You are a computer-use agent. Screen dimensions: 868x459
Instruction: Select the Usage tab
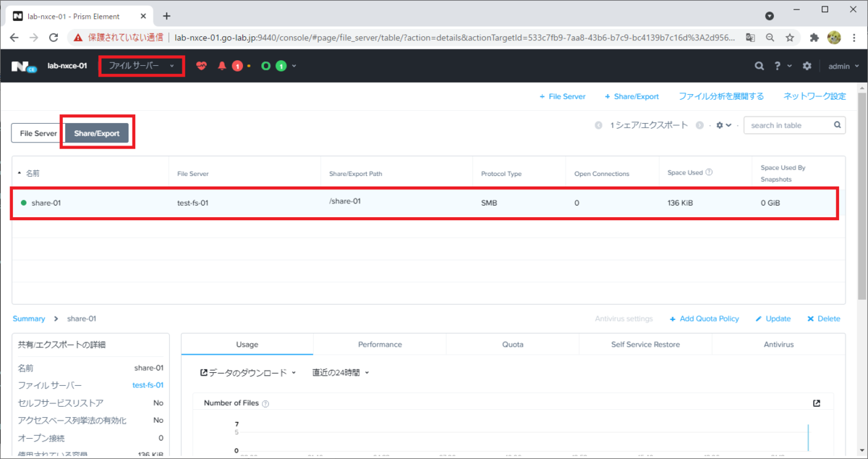pyautogui.click(x=247, y=345)
